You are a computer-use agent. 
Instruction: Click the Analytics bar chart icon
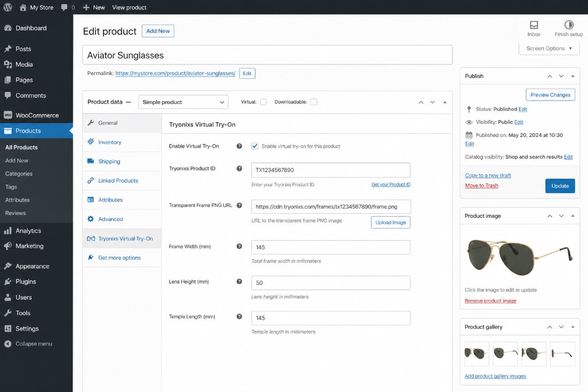coord(8,230)
